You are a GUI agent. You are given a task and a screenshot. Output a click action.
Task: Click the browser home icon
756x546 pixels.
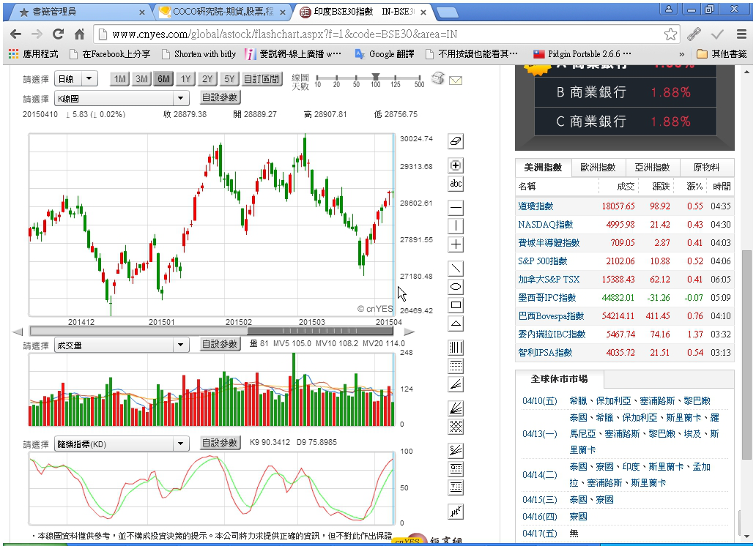(x=80, y=34)
